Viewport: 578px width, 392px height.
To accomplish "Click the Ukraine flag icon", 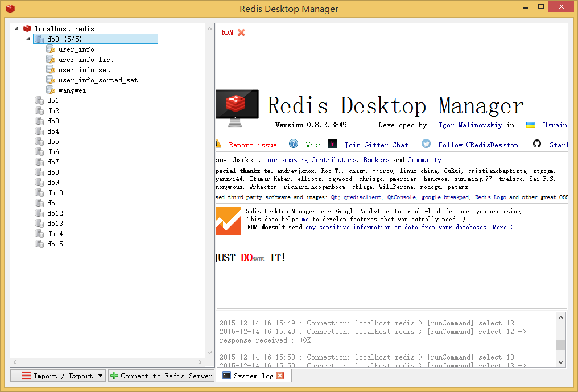I will [x=530, y=125].
